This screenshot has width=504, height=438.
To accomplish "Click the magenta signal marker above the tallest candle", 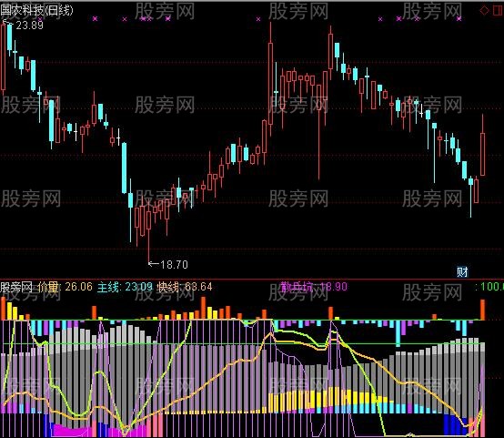I will [x=258, y=19].
